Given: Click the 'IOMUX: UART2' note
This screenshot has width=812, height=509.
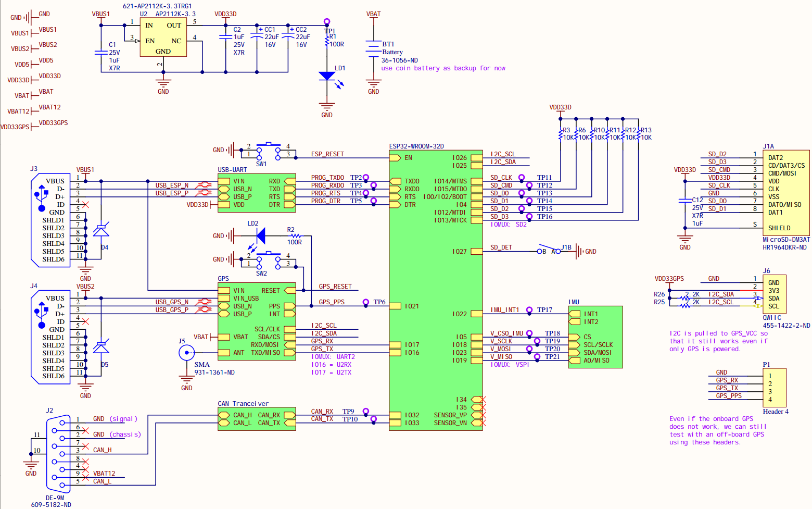Looking at the screenshot, I should point(333,357).
